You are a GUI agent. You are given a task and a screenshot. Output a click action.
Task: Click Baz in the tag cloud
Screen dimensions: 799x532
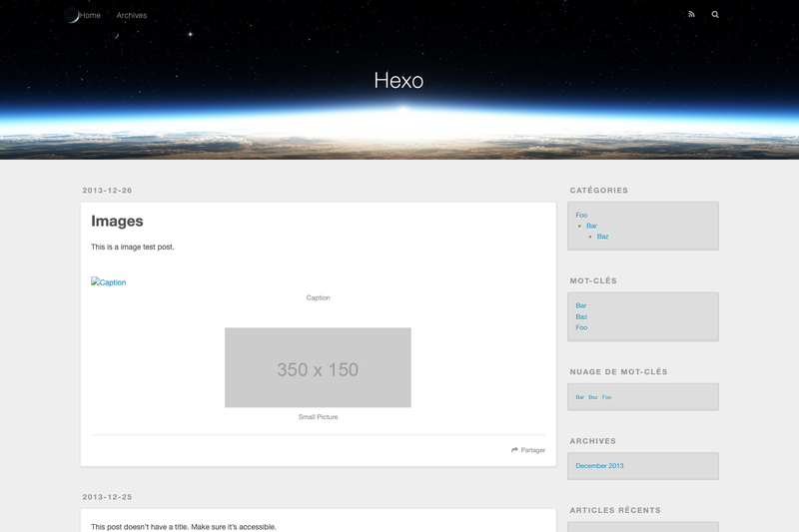(x=593, y=397)
